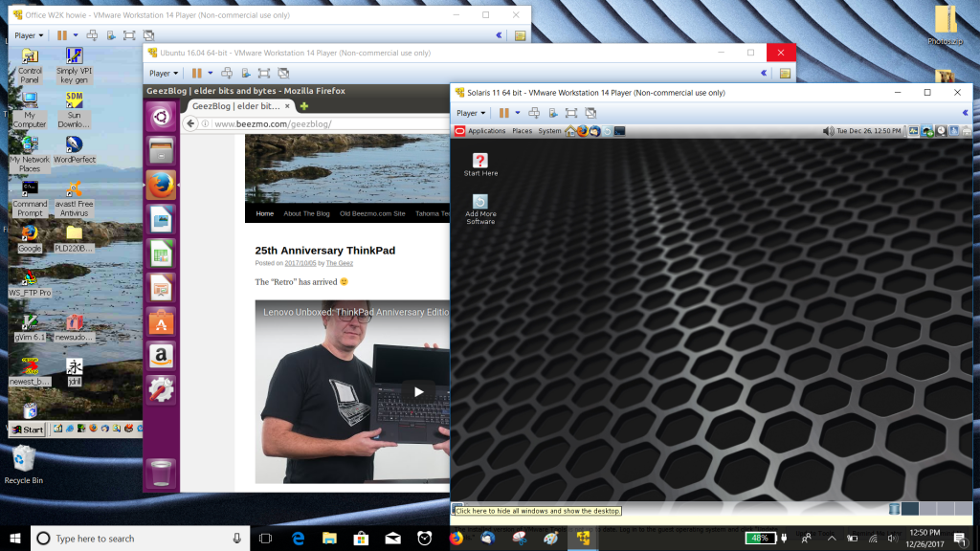Open the Player menu in the Ubuntu window
The height and width of the screenshot is (551, 980).
[163, 73]
